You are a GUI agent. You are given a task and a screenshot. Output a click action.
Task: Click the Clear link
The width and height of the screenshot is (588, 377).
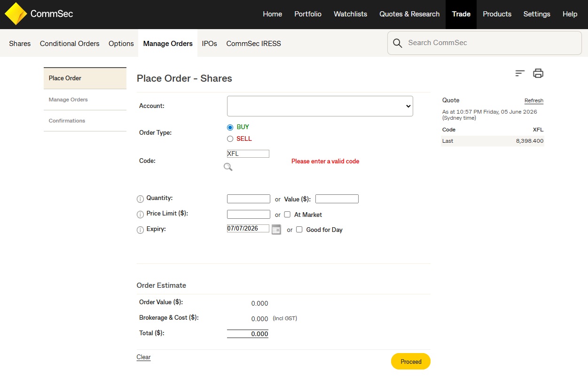click(x=143, y=357)
